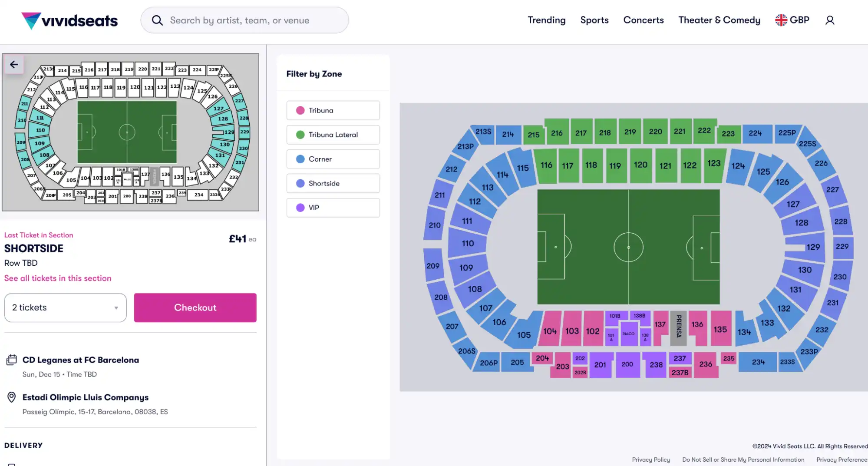The image size is (868, 466).
Task: Open See all tickets in this section
Action: click(58, 278)
